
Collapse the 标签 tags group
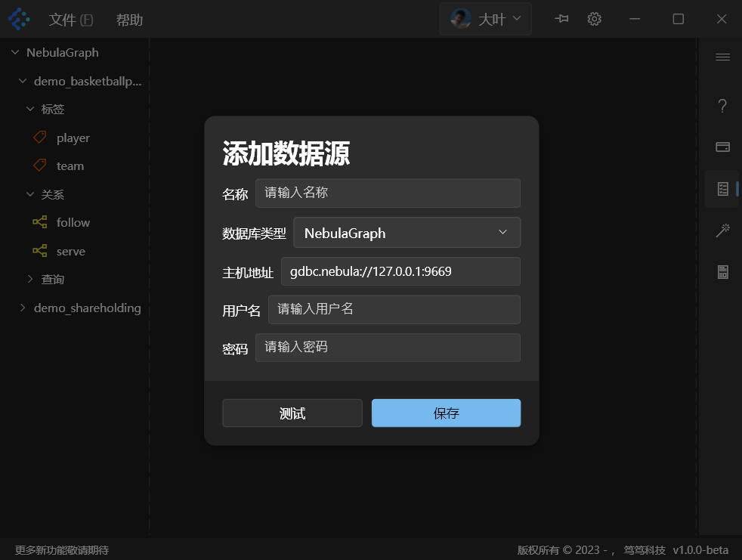(x=30, y=109)
